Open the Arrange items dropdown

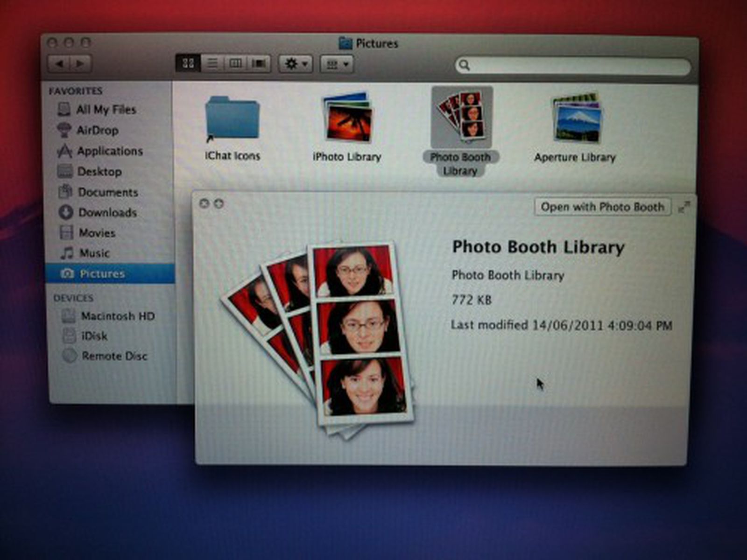(x=336, y=64)
